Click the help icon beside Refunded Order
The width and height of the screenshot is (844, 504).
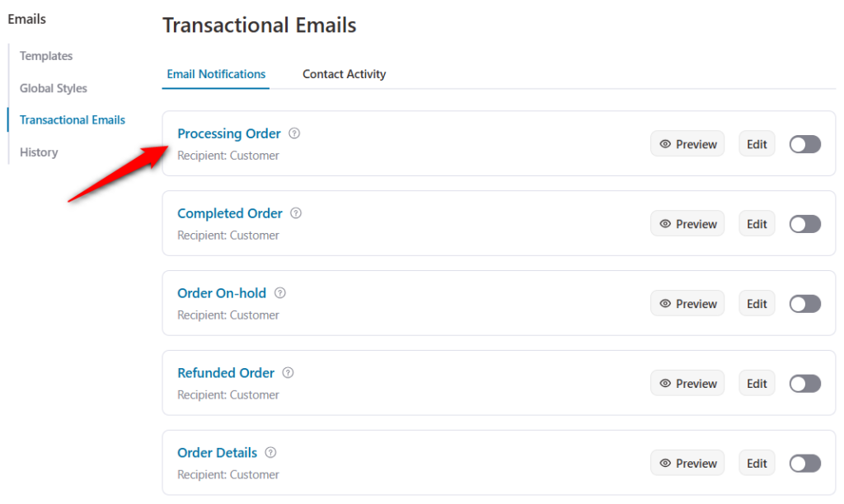[x=288, y=372]
